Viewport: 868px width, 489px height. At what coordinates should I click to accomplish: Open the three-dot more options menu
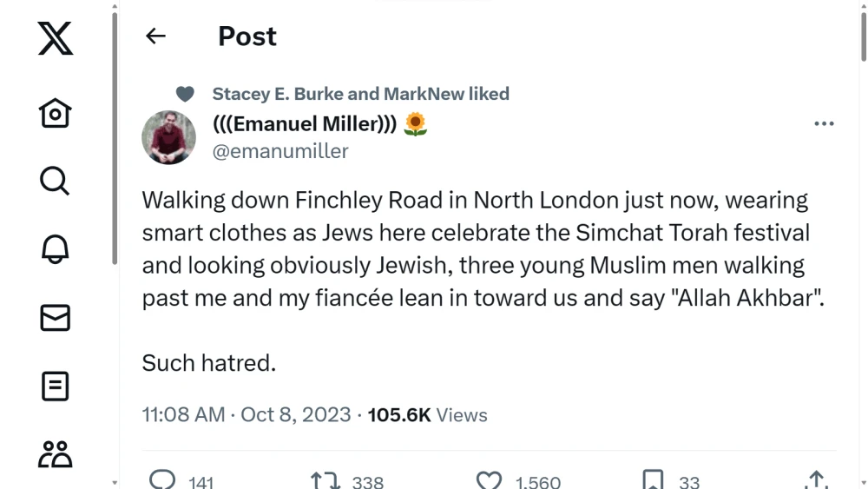pos(824,124)
